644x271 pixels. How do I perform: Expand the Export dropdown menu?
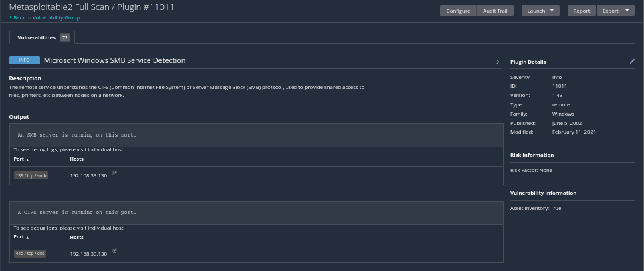(615, 11)
